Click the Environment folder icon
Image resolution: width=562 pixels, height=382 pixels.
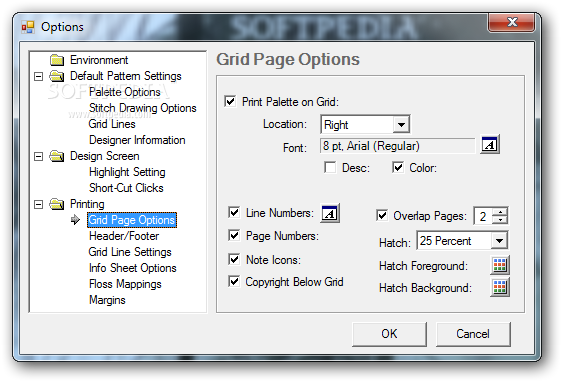point(57,60)
